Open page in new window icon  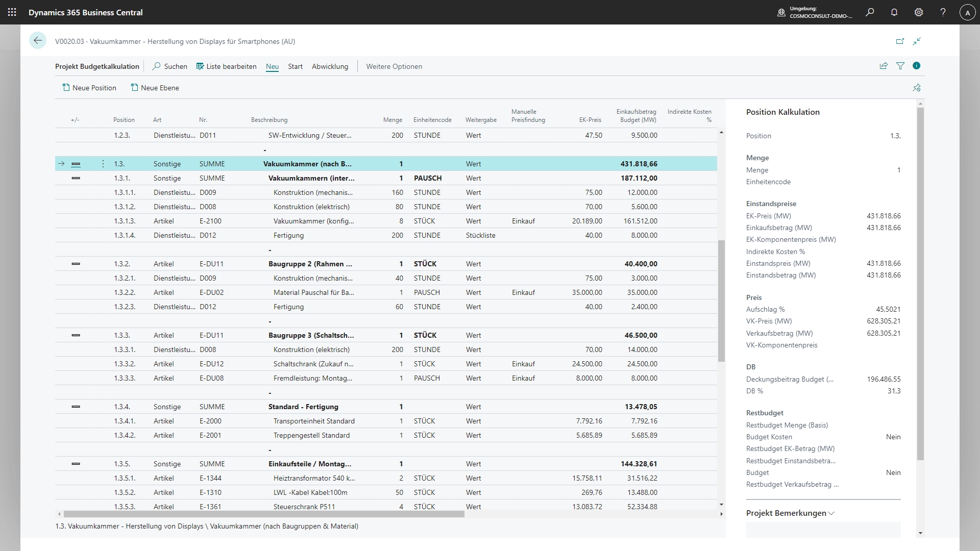(900, 41)
